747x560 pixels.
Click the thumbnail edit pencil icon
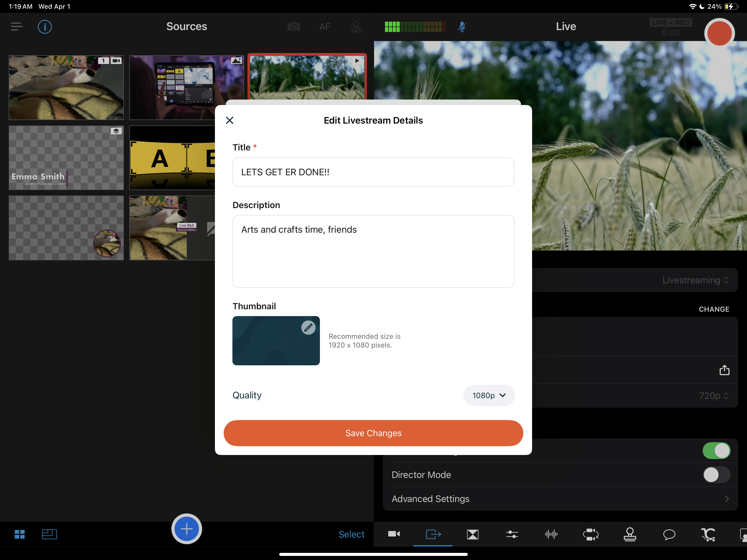pos(308,328)
